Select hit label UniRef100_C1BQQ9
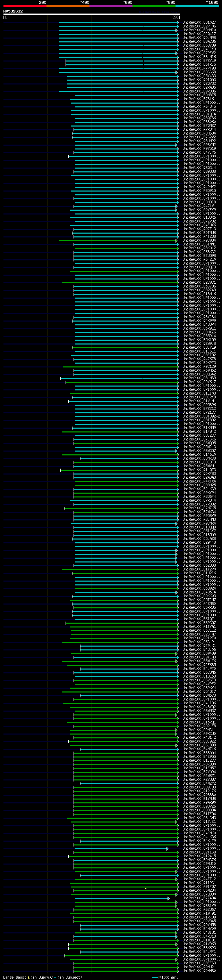The image size is (222, 980). 199,527
